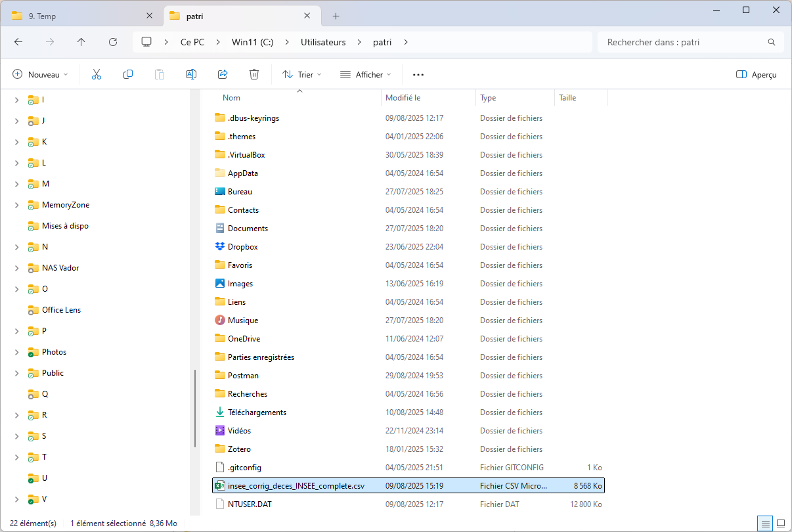Click the Musique folder icon
The width and height of the screenshot is (792, 532).
[x=220, y=321]
